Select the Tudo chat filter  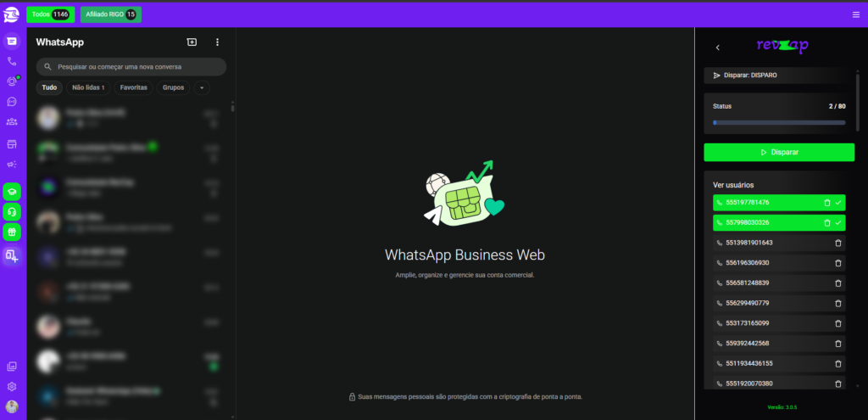(x=49, y=87)
